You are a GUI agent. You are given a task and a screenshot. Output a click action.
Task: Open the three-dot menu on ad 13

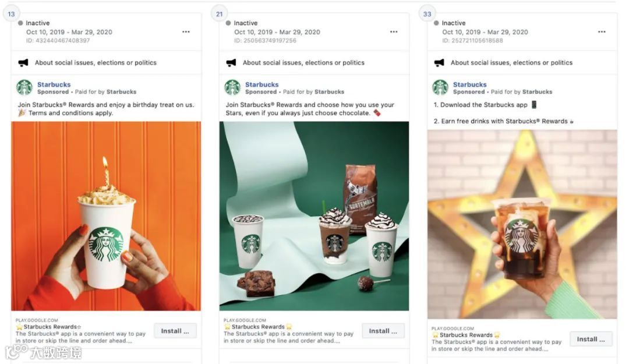click(186, 31)
